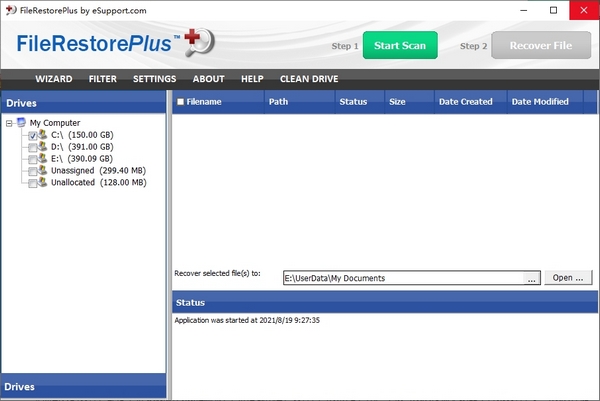Click the 'Recover selected file(s) to:' label
Image resolution: width=600 pixels, height=401 pixels.
click(217, 273)
